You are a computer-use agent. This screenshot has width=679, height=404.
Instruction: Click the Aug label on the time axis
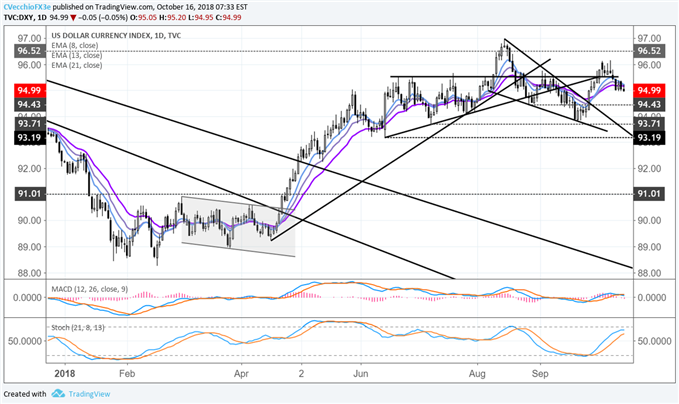[x=477, y=373]
